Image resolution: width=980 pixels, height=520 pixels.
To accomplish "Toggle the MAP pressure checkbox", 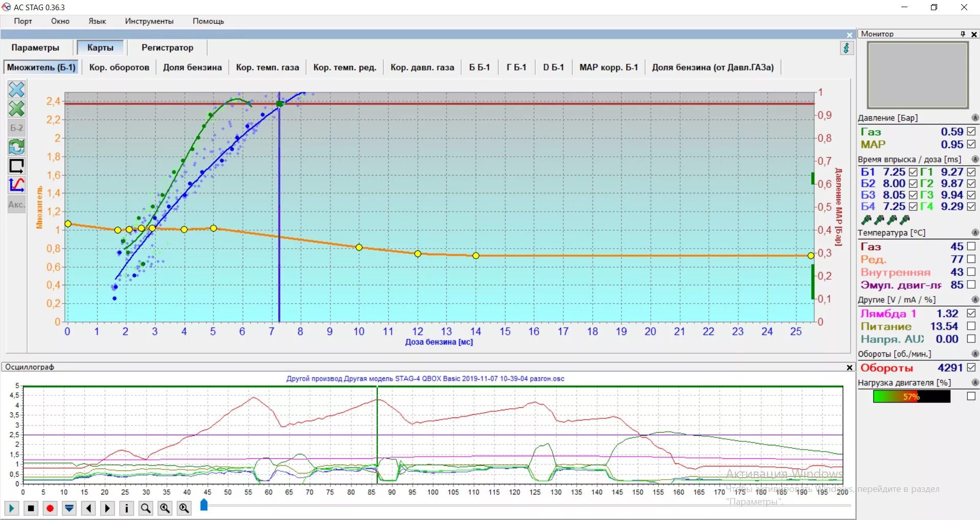I will [x=971, y=144].
